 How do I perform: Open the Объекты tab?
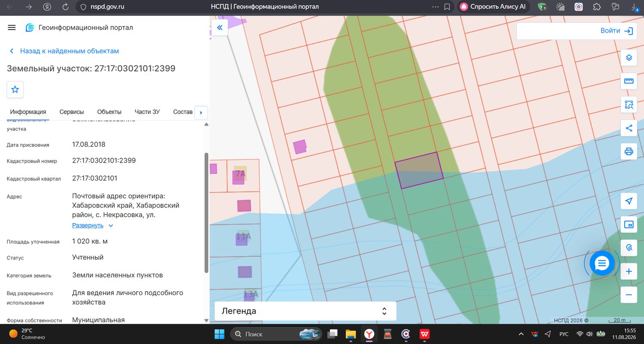tap(109, 112)
